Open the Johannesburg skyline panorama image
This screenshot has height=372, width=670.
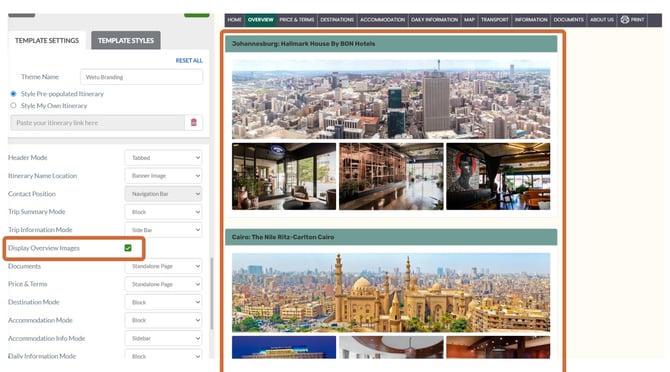pyautogui.click(x=391, y=99)
